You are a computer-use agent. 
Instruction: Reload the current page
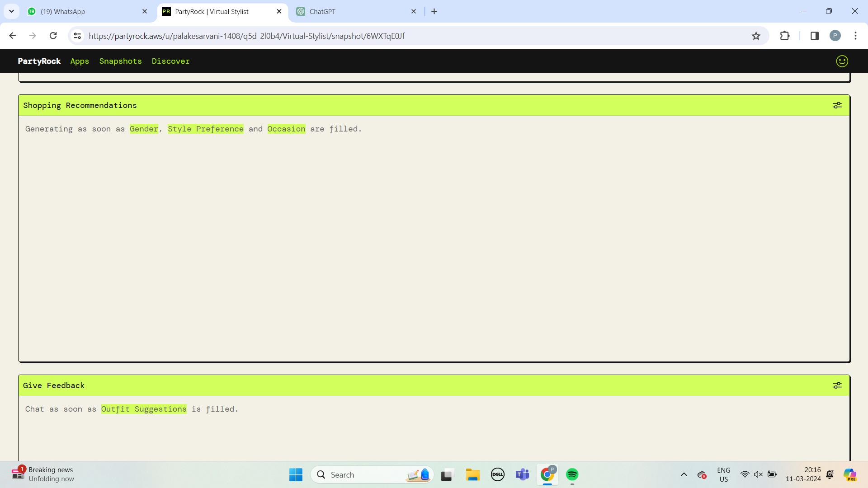53,36
